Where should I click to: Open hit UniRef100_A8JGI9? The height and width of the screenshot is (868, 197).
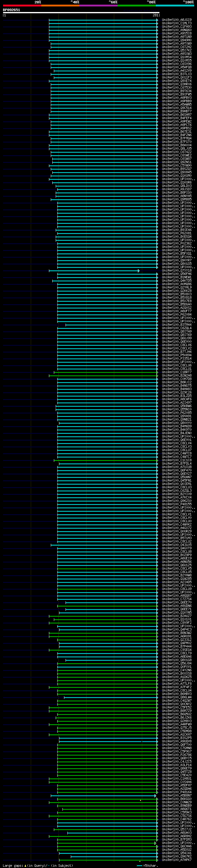[x=177, y=20]
